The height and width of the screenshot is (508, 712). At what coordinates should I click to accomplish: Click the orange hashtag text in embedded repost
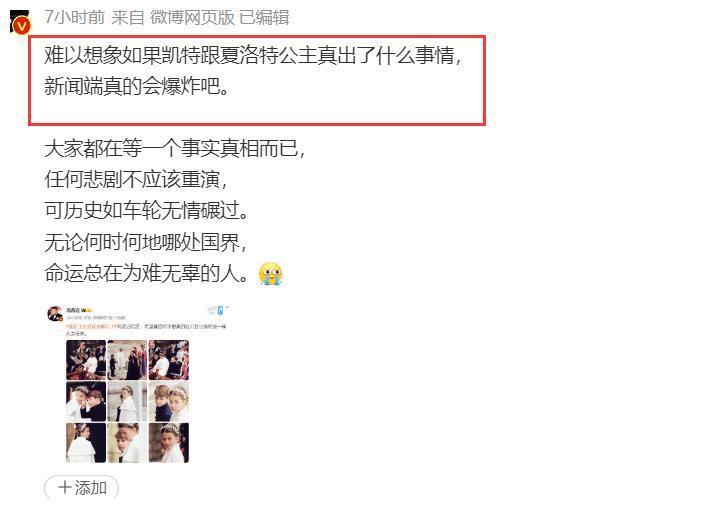tap(90, 327)
